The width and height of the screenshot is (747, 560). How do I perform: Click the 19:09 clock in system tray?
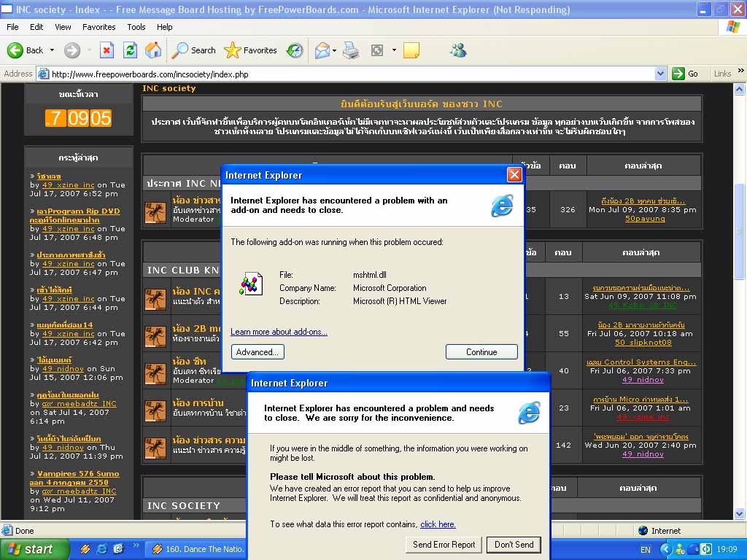[x=727, y=549]
